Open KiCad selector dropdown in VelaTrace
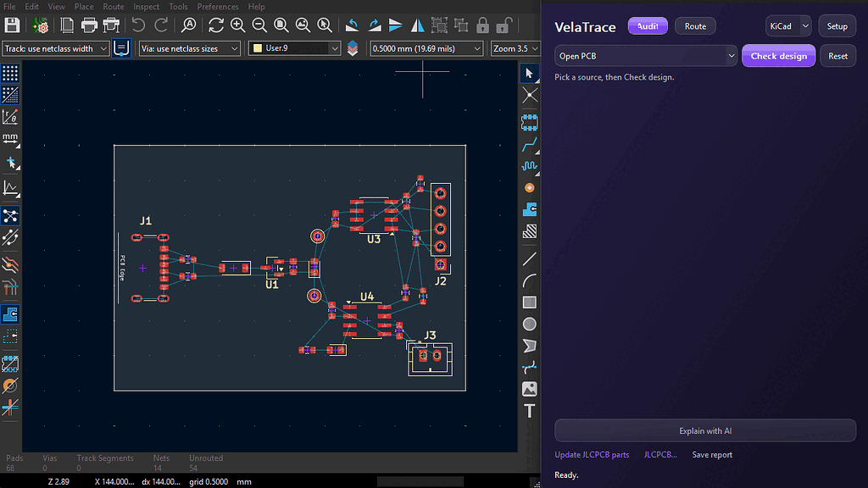The width and height of the screenshot is (868, 488). 788,26
